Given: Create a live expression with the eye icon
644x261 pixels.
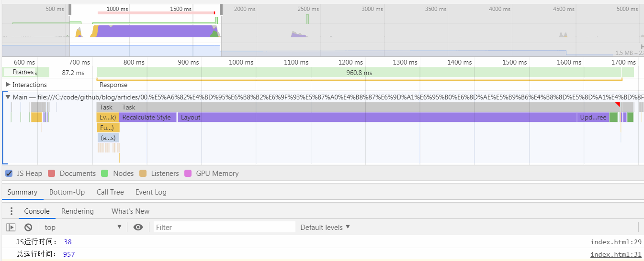Looking at the screenshot, I should (x=138, y=227).
